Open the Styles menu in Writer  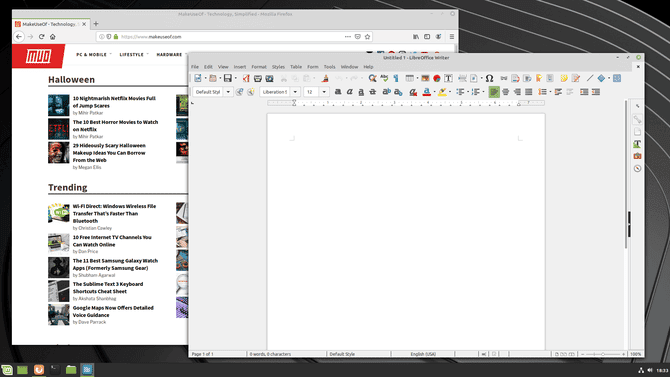(x=278, y=67)
